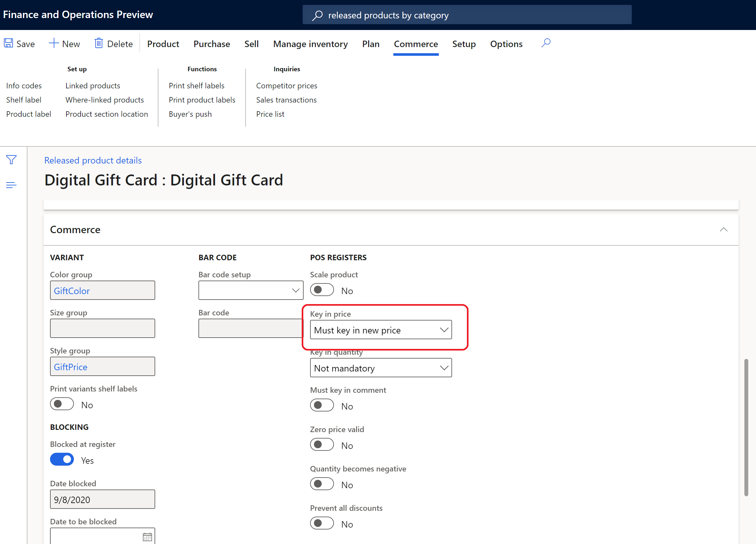
Task: Click the Released product details link
Action: click(92, 160)
